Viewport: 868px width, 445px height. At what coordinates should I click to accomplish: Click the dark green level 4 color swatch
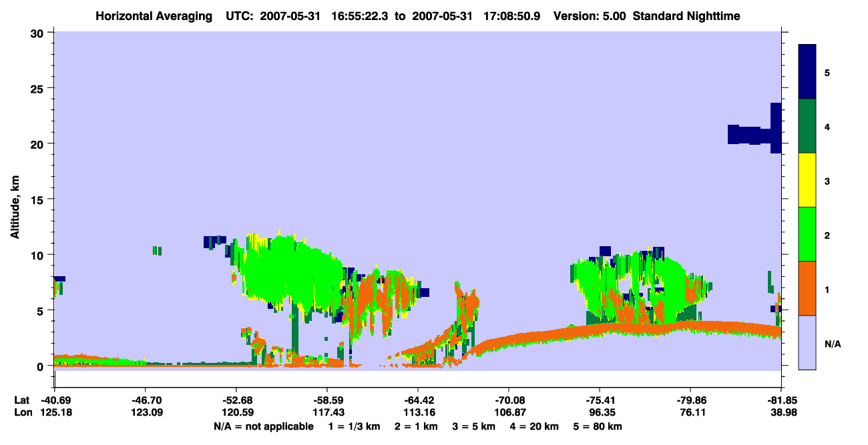pos(807,126)
